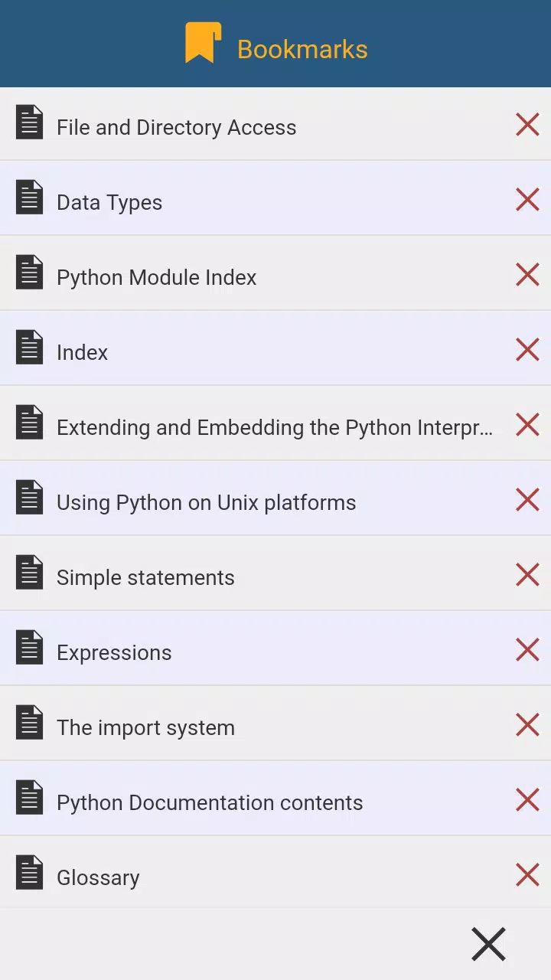Screen dimensions: 551x980
Task: Open the Glossary bookmark
Action: click(98, 877)
